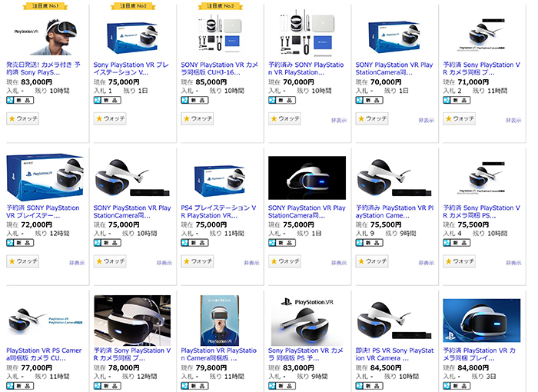Click the 注目度 No.1 man wearing headset thumbnail

[x=42, y=32]
